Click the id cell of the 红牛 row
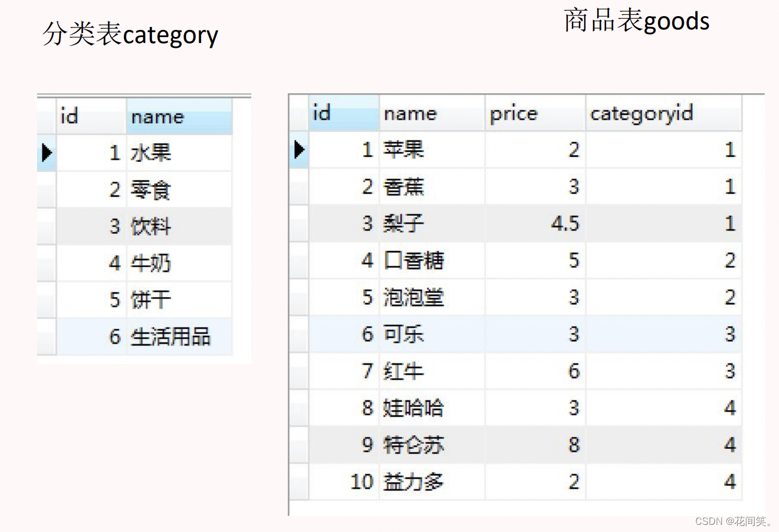779x532 pixels. point(344,371)
